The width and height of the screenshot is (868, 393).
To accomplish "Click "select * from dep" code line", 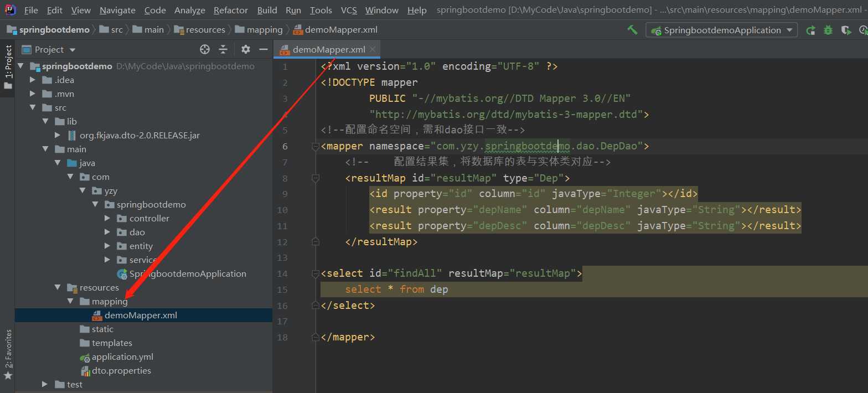I will point(396,289).
